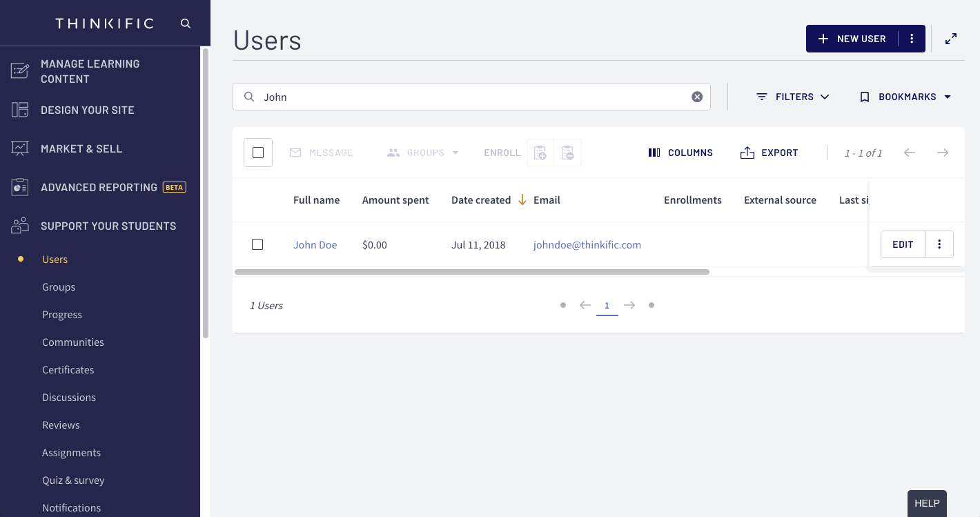
Task: Click the sidebar vertical scrollbar
Action: pyautogui.click(x=206, y=193)
